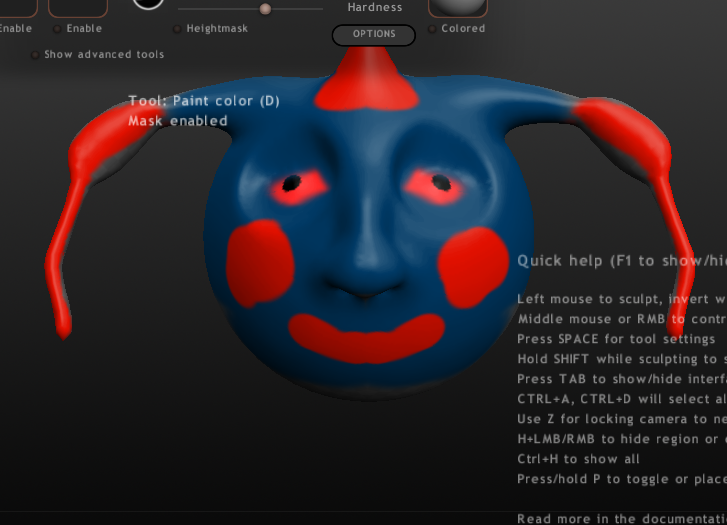Click 'H+LMB/RMB to hide region' line
This screenshot has height=525, width=727.
[622, 439]
